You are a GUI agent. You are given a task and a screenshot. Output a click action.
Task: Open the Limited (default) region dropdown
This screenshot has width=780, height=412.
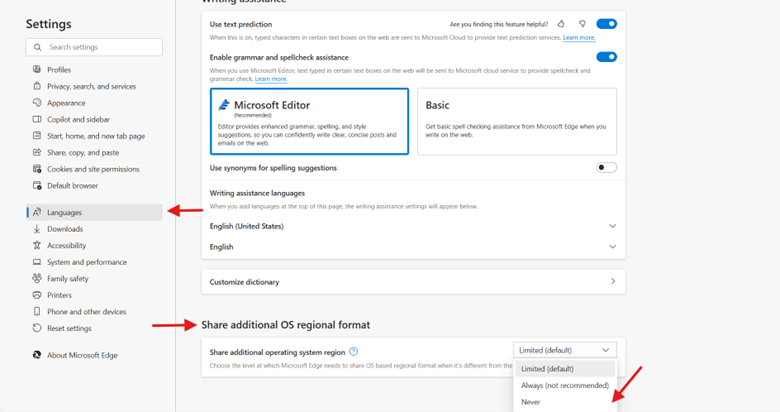click(x=564, y=350)
